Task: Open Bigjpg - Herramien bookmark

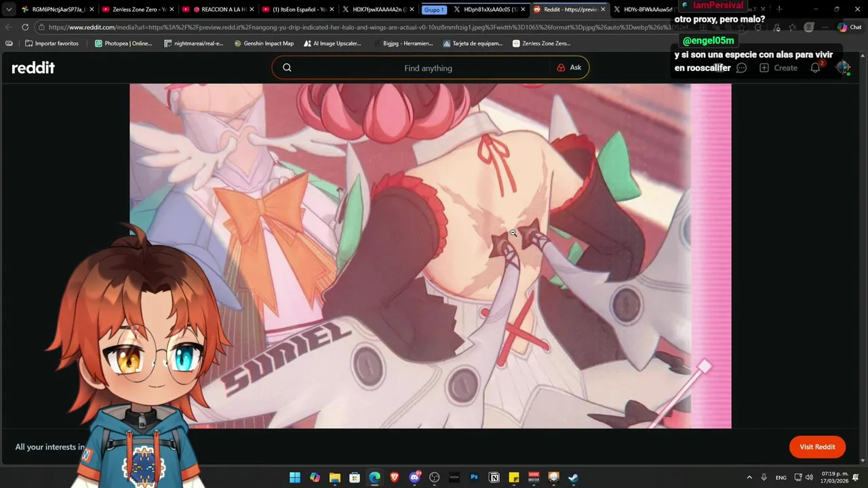Action: coord(403,43)
